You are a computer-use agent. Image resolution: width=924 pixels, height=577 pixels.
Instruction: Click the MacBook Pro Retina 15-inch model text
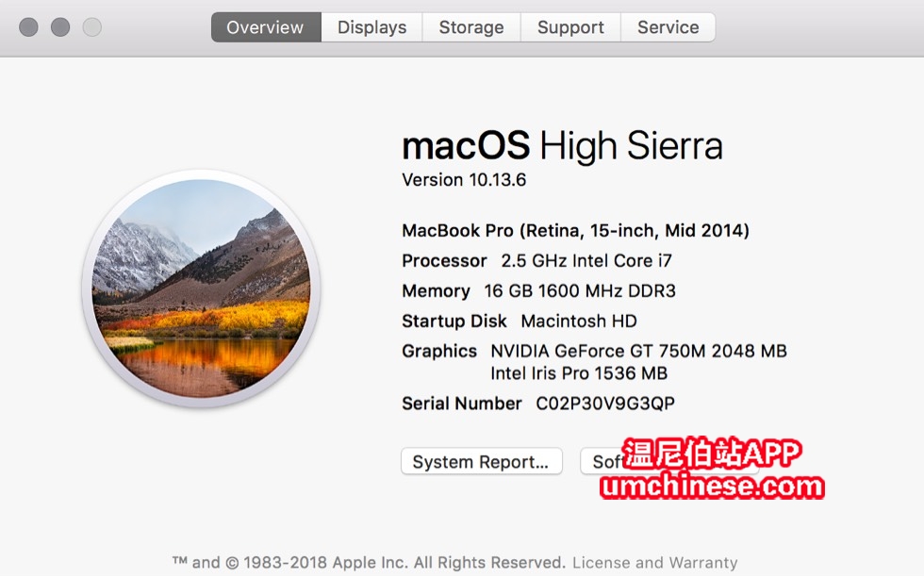(x=575, y=230)
